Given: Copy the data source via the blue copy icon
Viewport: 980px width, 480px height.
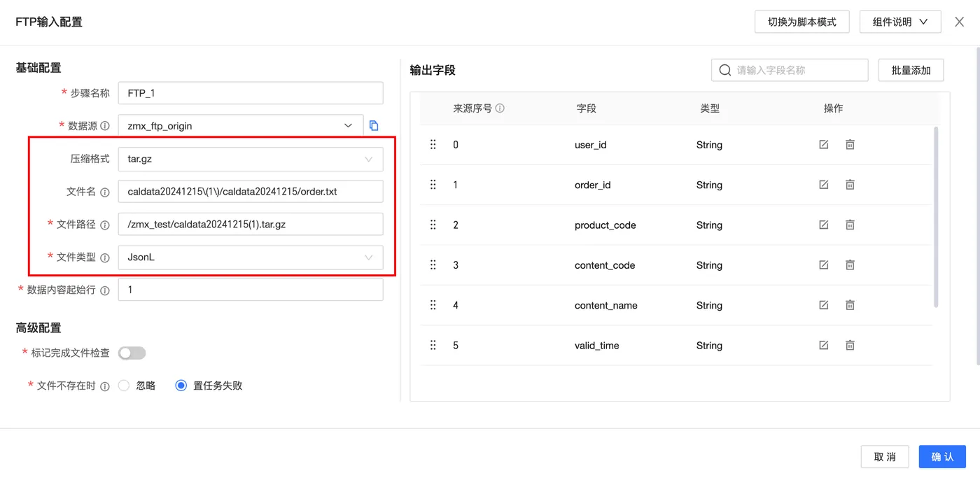Looking at the screenshot, I should 374,126.
